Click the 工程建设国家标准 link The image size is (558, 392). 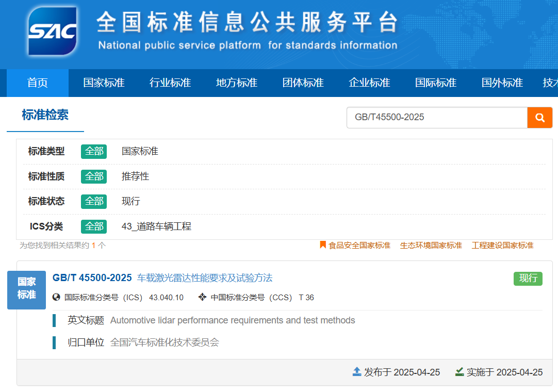502,245
